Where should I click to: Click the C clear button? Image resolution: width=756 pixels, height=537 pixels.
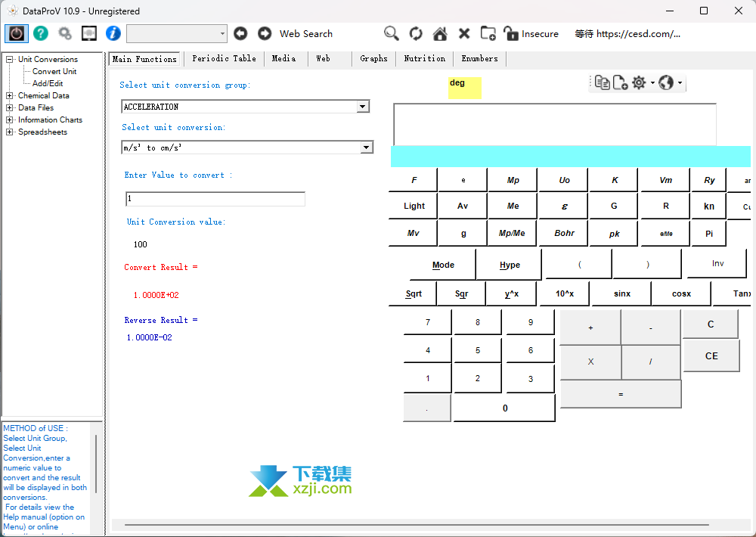(711, 324)
